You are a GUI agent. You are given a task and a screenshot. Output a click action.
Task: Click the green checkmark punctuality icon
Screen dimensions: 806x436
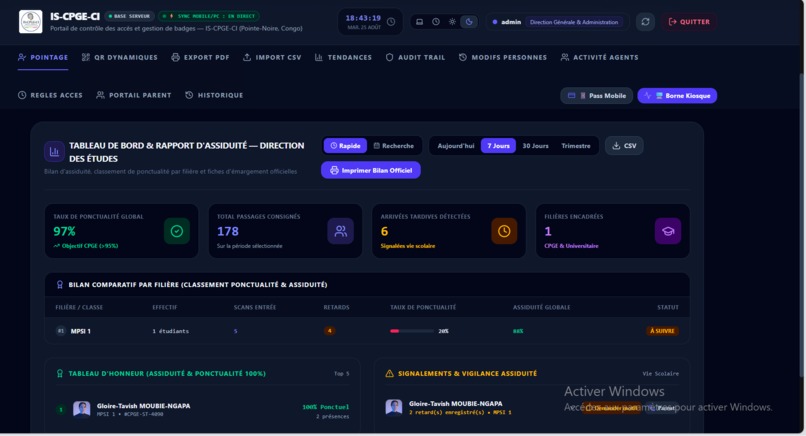tap(176, 231)
